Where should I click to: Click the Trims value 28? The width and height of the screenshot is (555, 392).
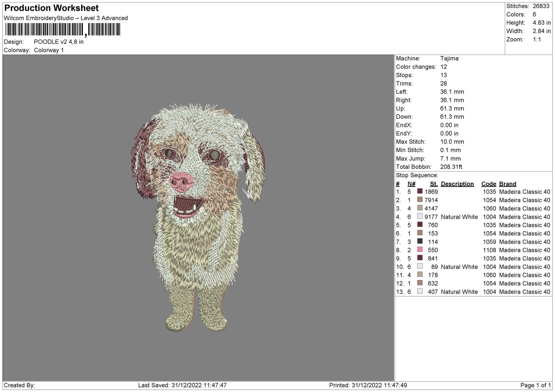tap(444, 83)
